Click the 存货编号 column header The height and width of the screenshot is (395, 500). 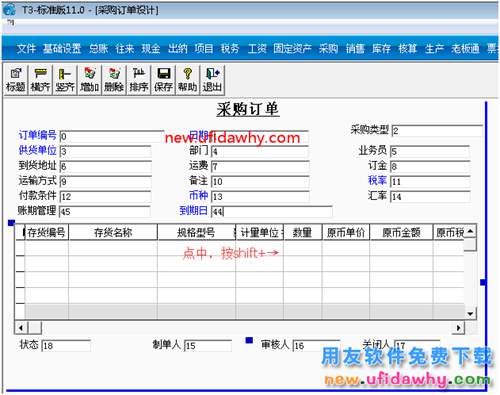click(x=46, y=232)
